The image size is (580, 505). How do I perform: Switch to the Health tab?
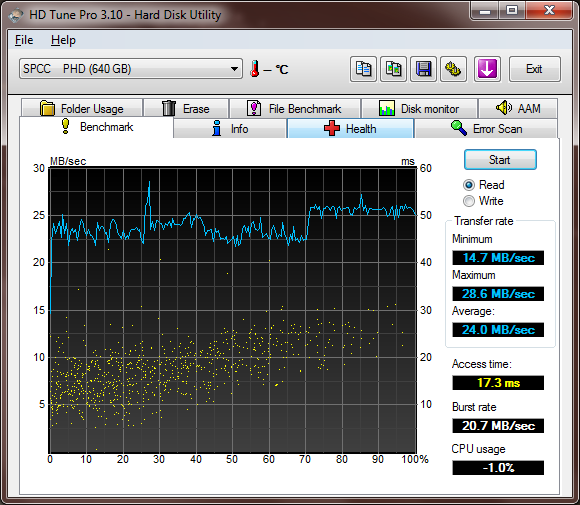point(350,129)
